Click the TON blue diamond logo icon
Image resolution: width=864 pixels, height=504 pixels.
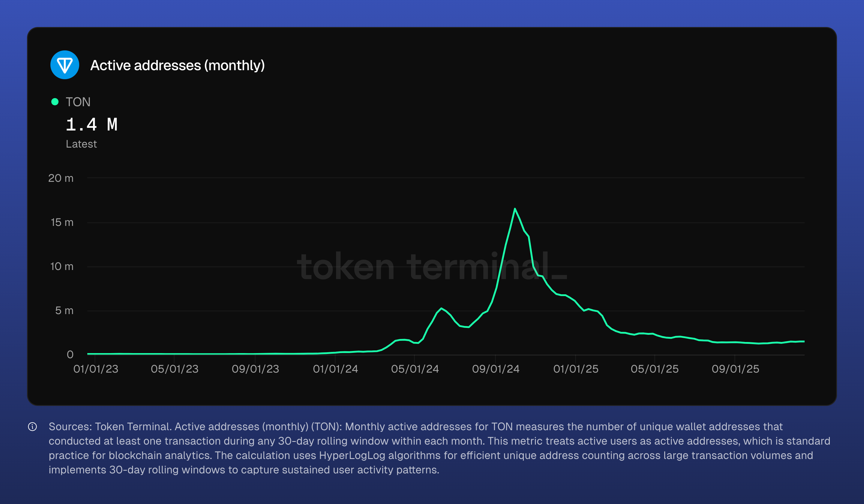click(65, 65)
